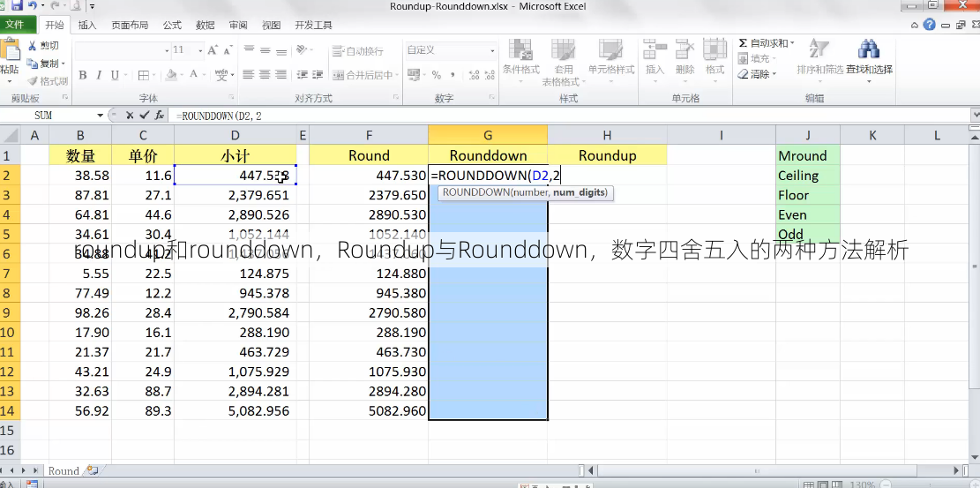
Task: Click the Insert Function fx button
Action: 160,115
